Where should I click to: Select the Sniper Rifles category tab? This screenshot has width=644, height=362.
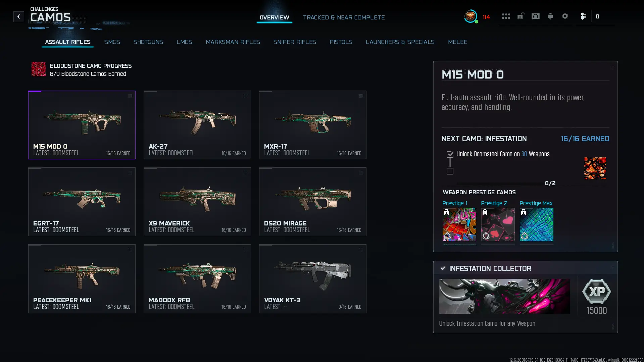294,42
